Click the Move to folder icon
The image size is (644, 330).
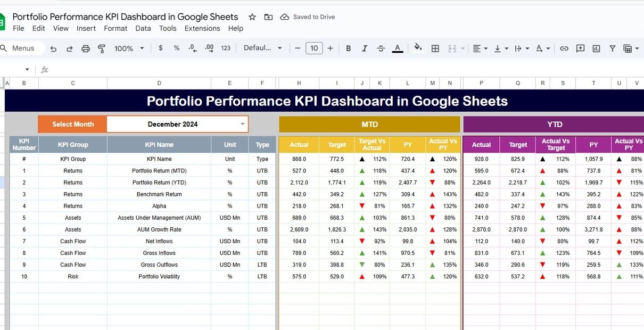pos(268,17)
